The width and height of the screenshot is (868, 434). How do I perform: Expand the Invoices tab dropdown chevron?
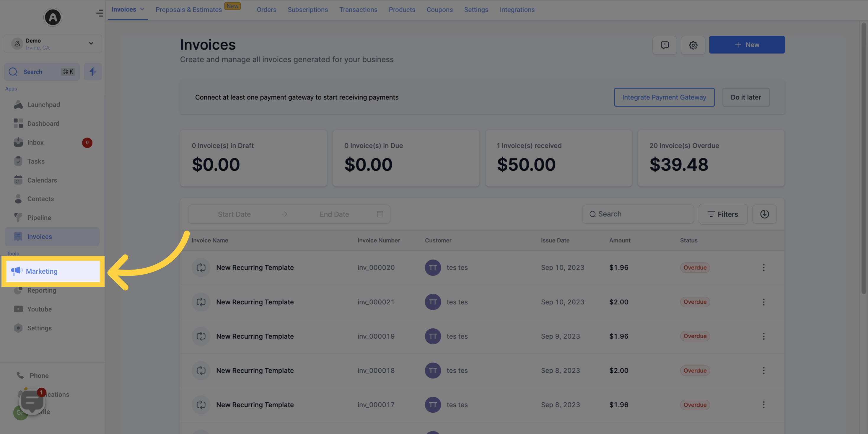click(x=142, y=9)
